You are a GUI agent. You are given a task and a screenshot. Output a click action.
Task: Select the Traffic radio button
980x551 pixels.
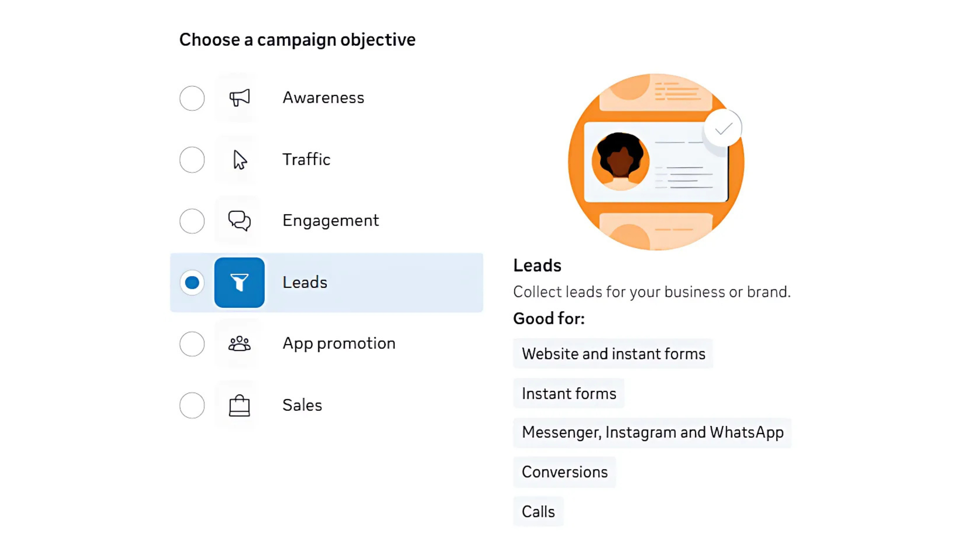point(192,160)
